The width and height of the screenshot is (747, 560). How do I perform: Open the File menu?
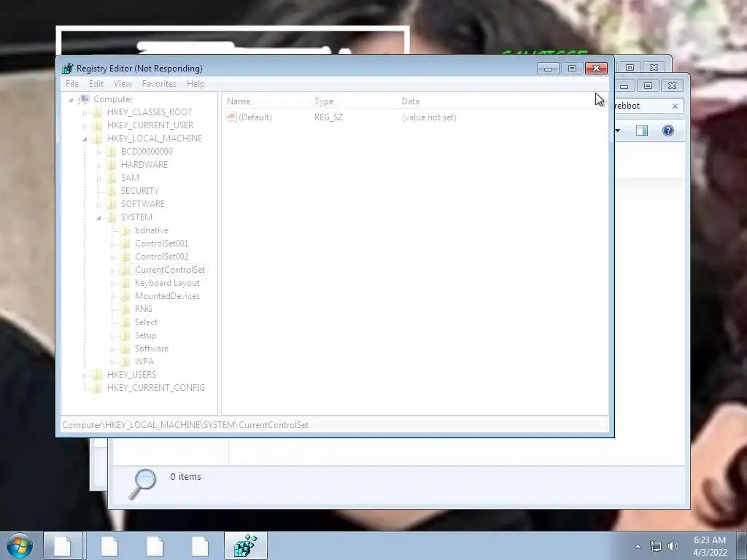point(72,84)
